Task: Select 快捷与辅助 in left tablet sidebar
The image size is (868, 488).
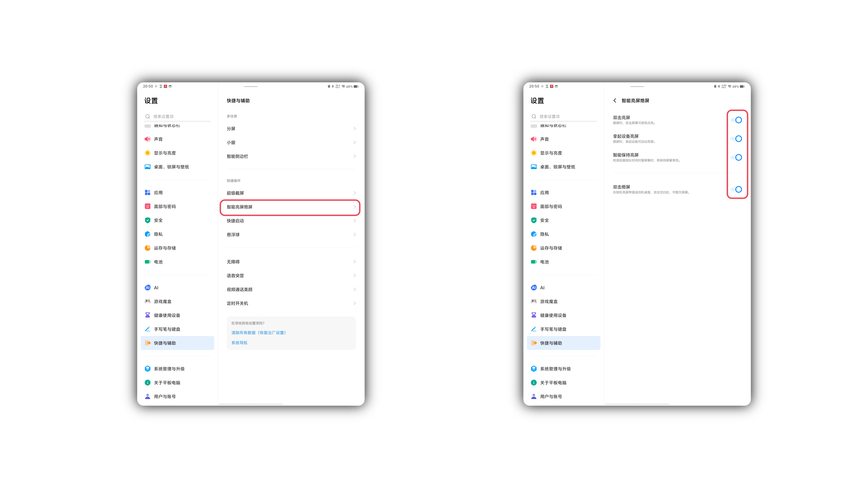Action: pos(177,343)
